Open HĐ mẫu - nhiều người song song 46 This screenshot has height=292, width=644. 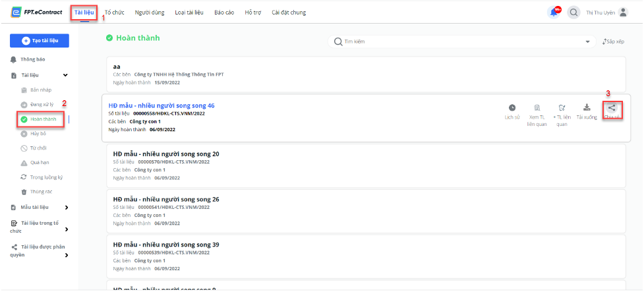[161, 105]
